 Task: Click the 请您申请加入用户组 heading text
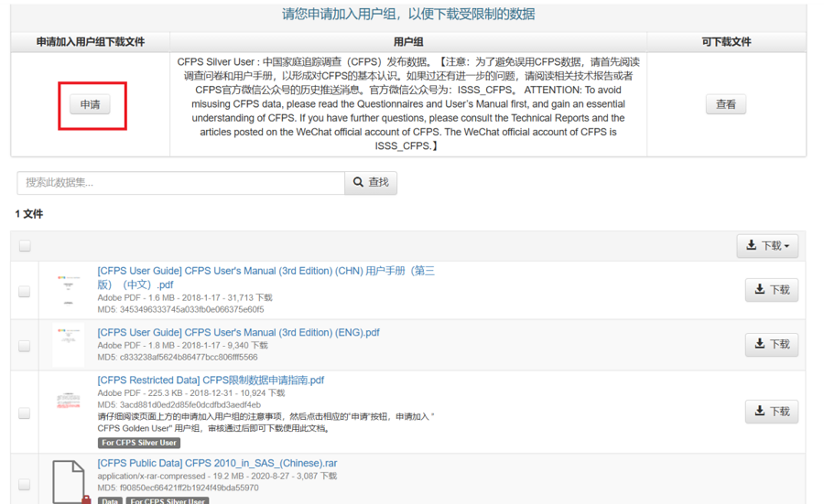click(408, 14)
